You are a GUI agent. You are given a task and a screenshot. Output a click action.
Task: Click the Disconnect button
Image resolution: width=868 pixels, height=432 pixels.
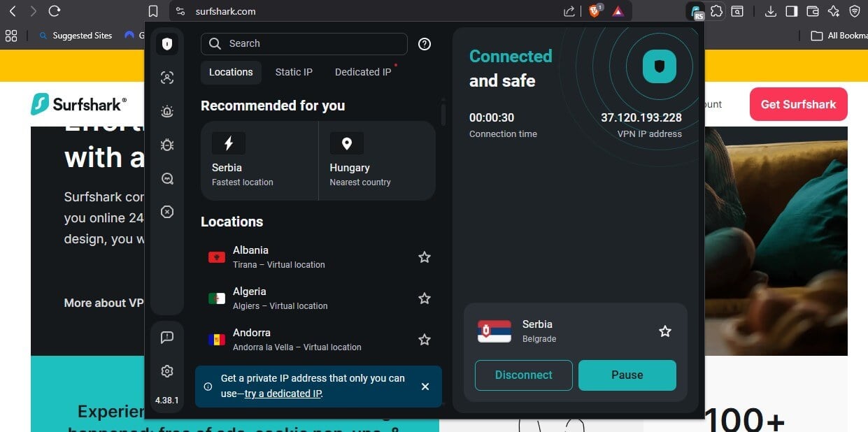click(x=523, y=375)
